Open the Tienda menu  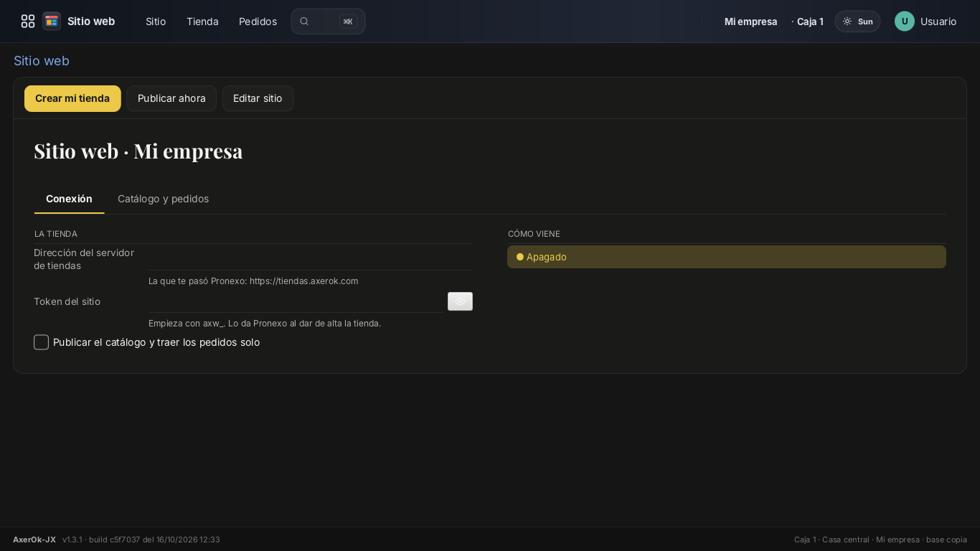point(202,22)
